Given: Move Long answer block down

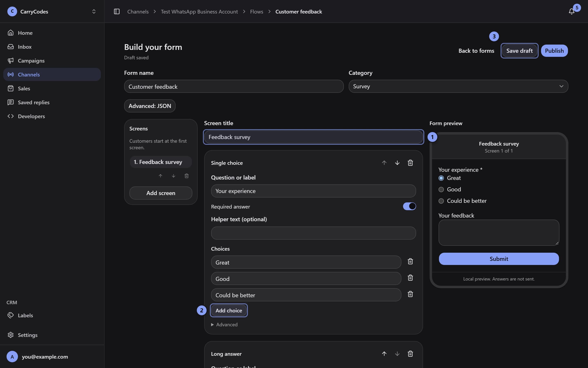Looking at the screenshot, I should (x=397, y=354).
